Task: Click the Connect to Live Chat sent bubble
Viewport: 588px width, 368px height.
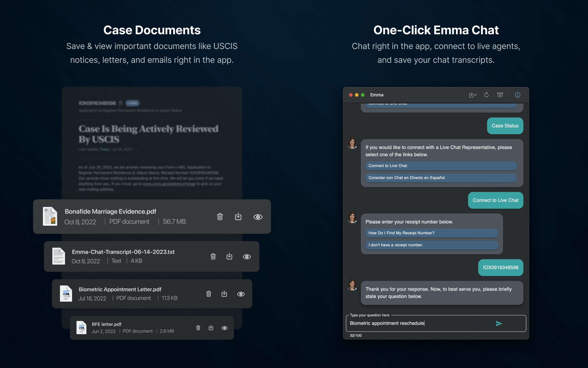Action: pos(495,200)
